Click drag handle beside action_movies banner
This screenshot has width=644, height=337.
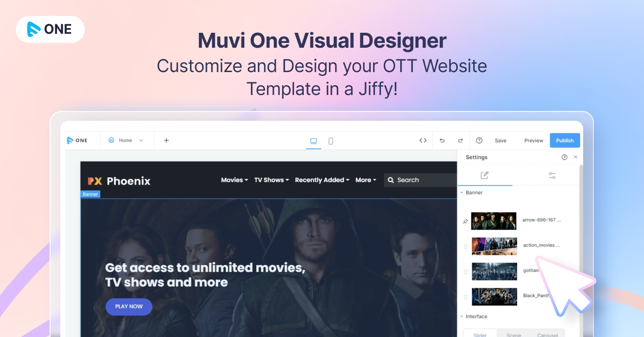tap(466, 247)
